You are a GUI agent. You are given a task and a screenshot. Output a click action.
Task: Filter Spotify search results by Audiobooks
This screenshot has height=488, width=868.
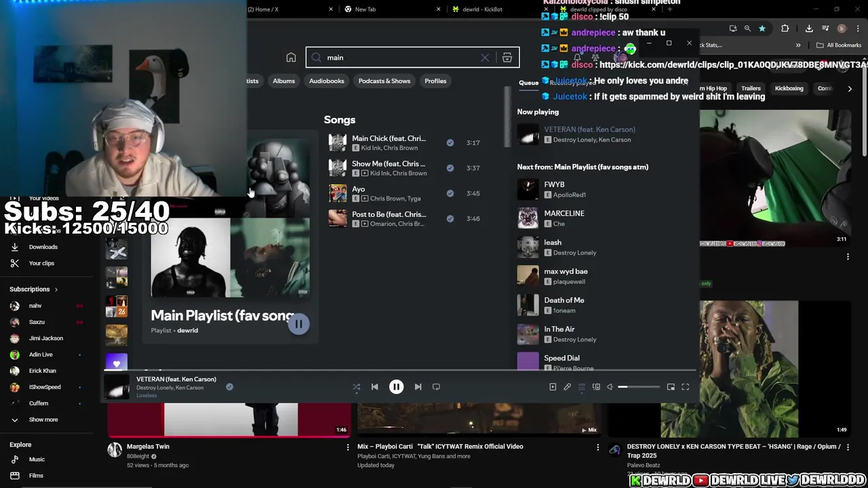tap(326, 81)
